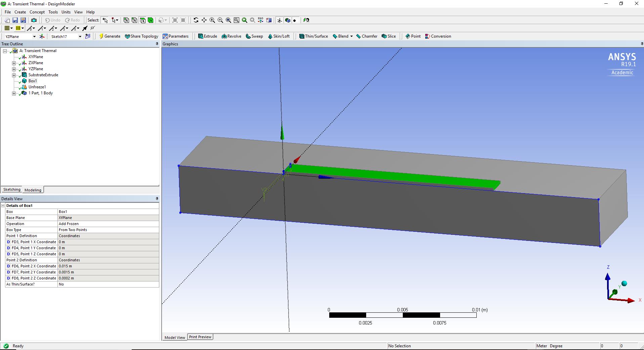Select the Revolve tool
The width and height of the screenshot is (644, 350).
(231, 36)
